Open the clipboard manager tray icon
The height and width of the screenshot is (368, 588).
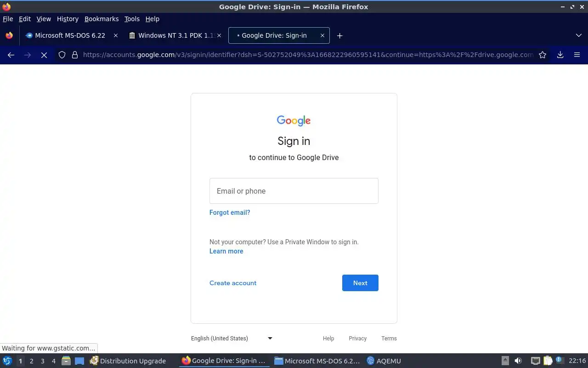[x=548, y=361]
